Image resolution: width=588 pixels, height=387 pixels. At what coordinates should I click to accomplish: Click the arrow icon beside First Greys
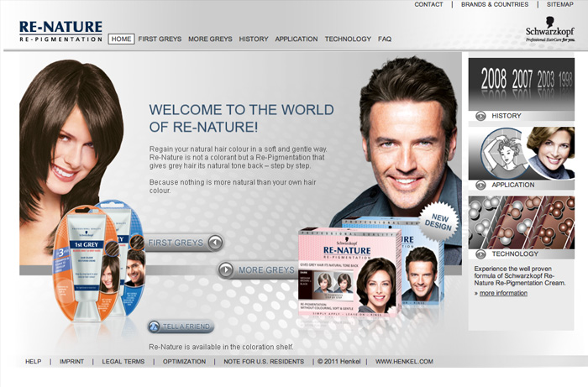[x=215, y=243]
